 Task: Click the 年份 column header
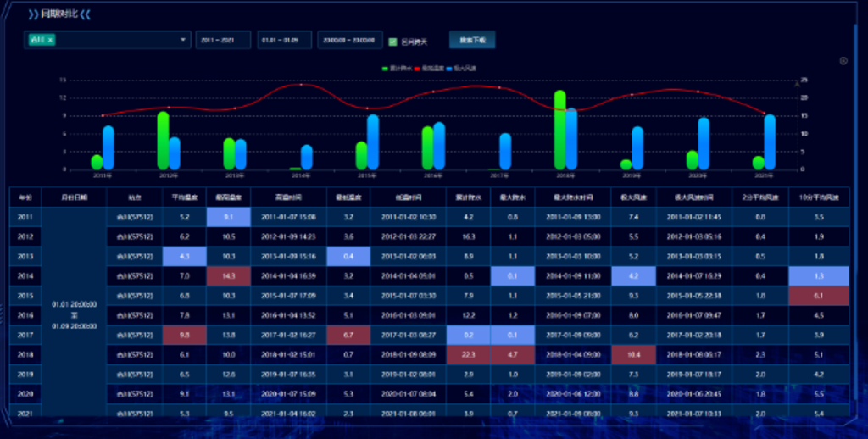pos(25,197)
